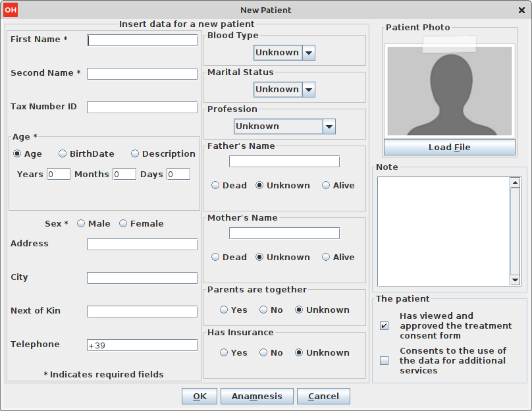532x411 pixels.
Task: Choose Female for Sex
Action: click(x=123, y=224)
